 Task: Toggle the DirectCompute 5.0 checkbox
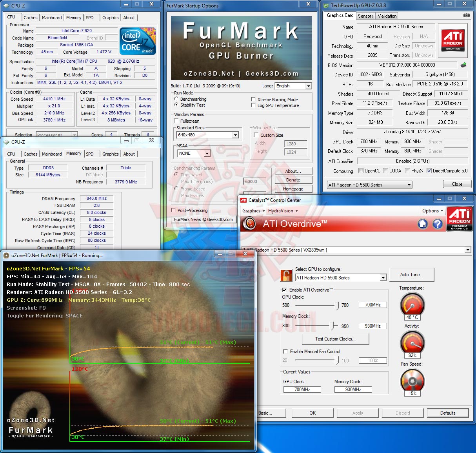tap(429, 171)
